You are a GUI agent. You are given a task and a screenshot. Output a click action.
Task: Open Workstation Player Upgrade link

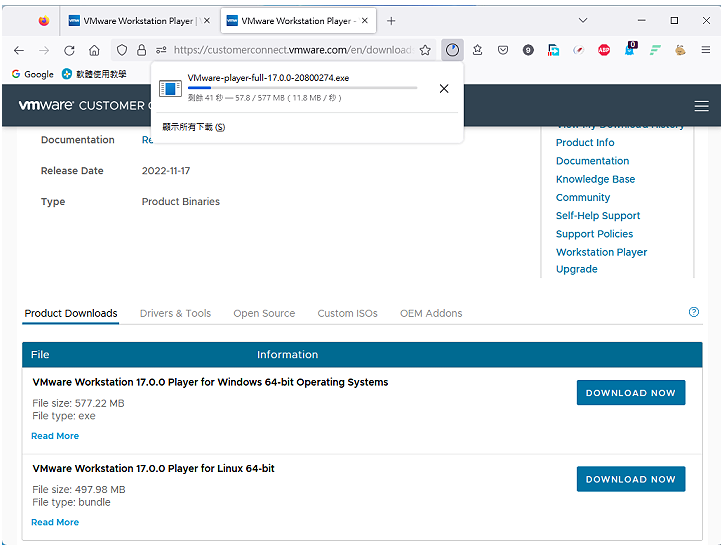pyautogui.click(x=601, y=260)
